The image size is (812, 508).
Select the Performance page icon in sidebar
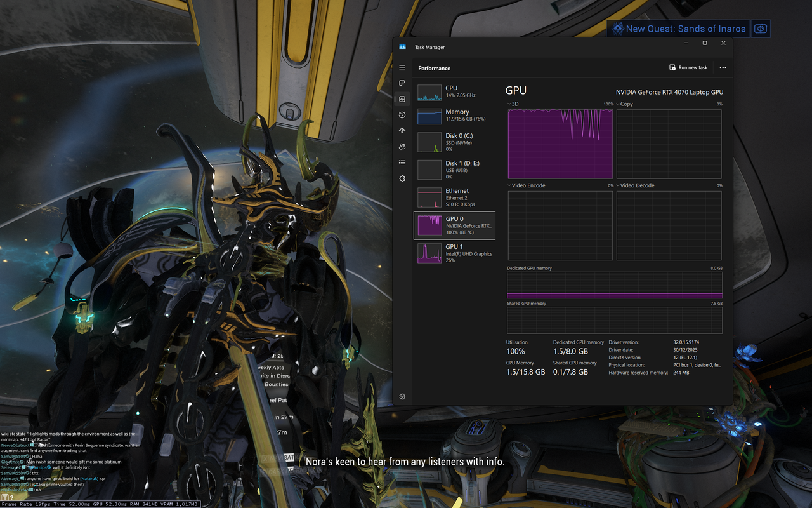pyautogui.click(x=402, y=99)
